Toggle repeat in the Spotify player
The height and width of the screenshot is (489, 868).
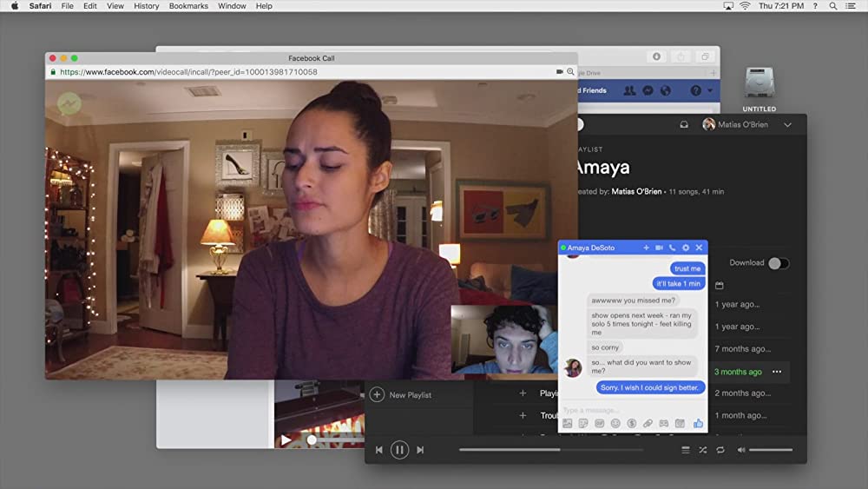(720, 450)
